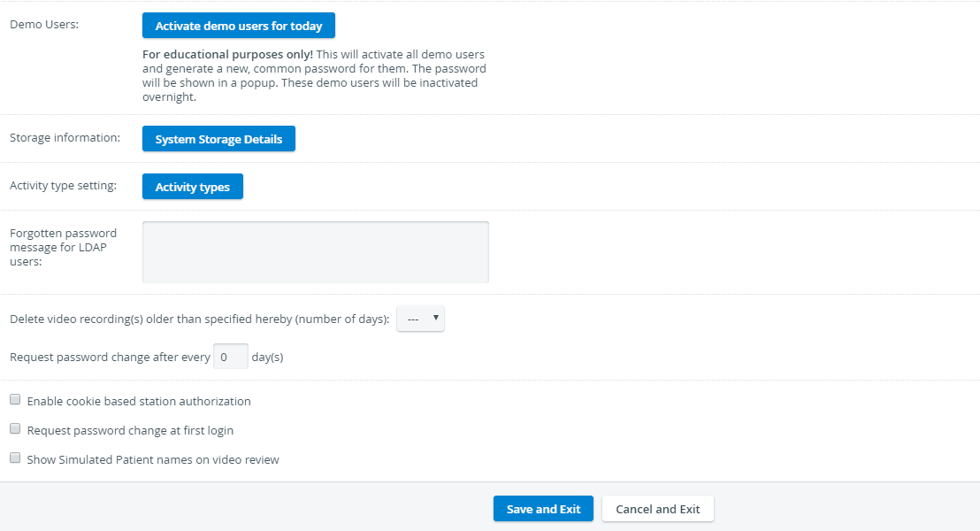Image resolution: width=980 pixels, height=531 pixels.
Task: Save and Exit the settings
Action: [543, 509]
